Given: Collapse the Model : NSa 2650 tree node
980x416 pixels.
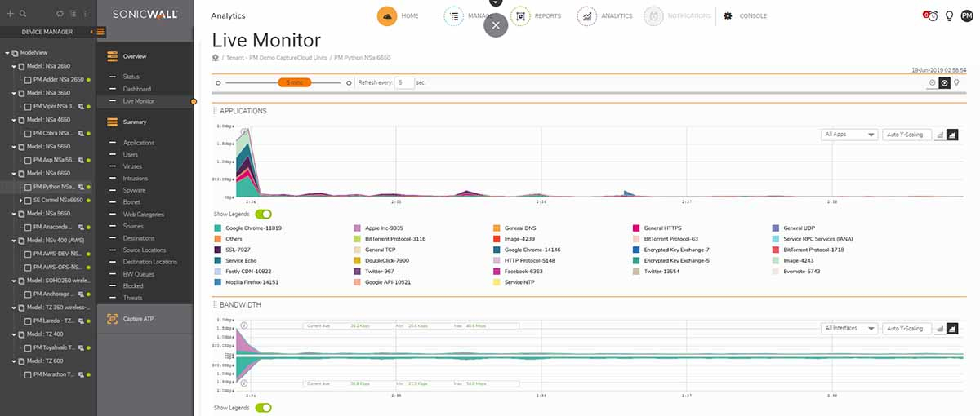Looking at the screenshot, I should (x=16, y=66).
